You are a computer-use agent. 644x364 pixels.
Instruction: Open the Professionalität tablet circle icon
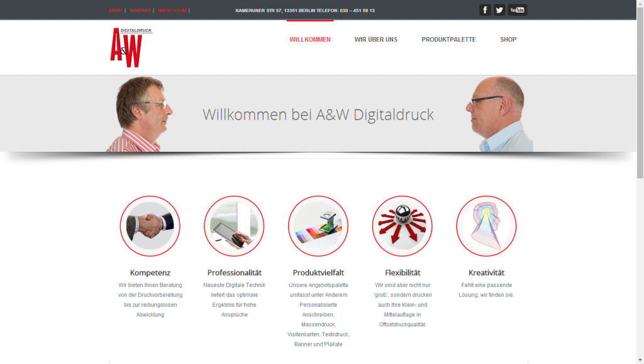[x=234, y=226]
